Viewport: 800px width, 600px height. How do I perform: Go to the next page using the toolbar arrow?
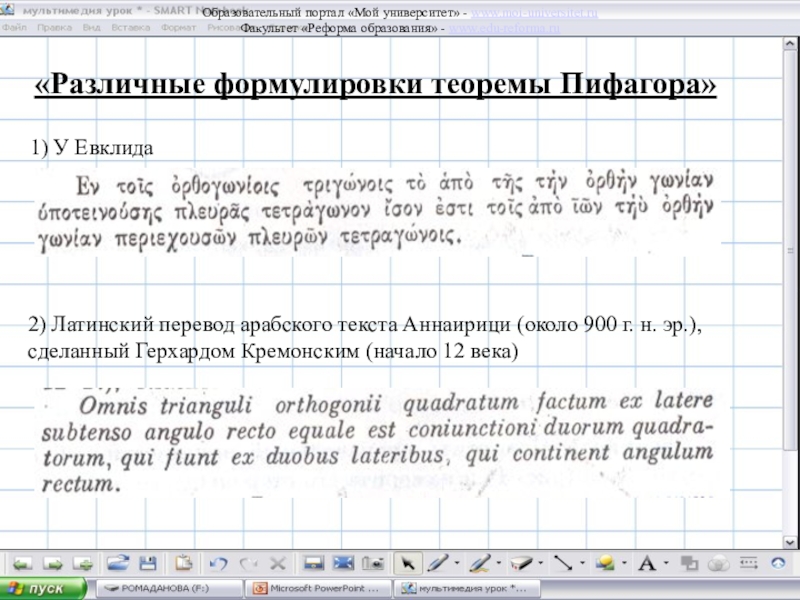point(52,563)
